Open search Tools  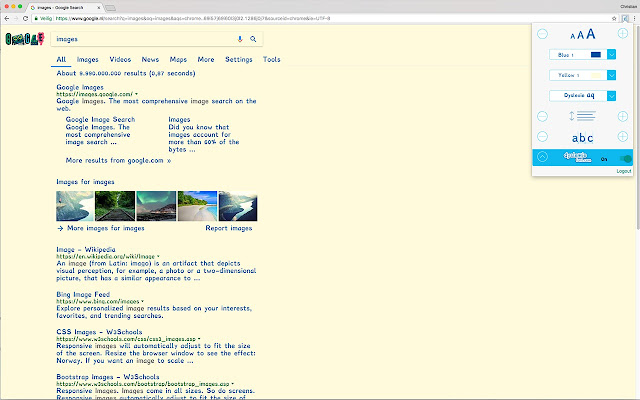271,60
